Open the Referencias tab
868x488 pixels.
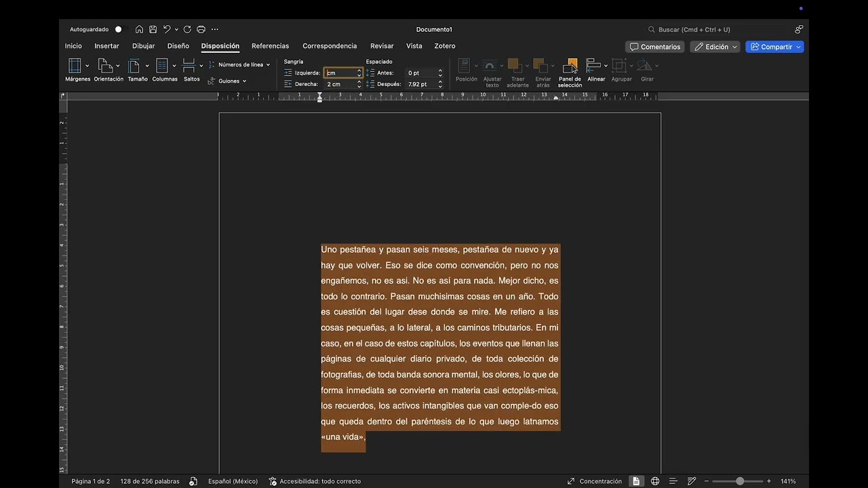point(270,46)
